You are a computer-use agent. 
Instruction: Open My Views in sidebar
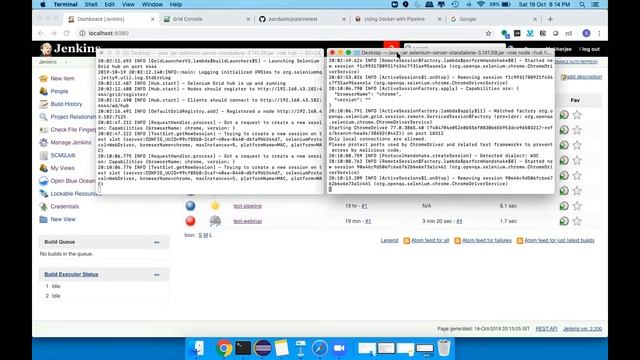[x=62, y=168]
